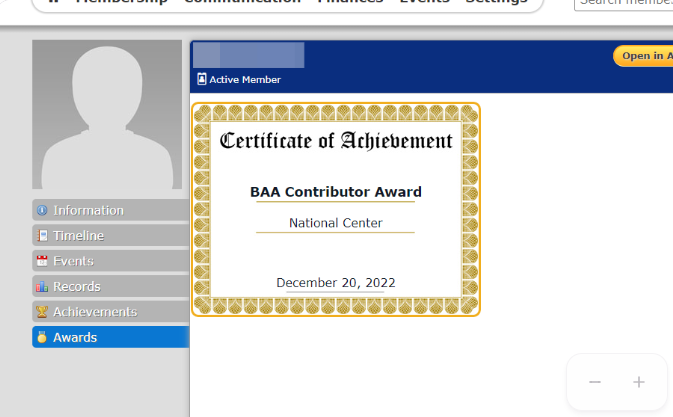Click the Records bar chart icon
Viewport: 673px width, 417px height.
click(x=42, y=287)
